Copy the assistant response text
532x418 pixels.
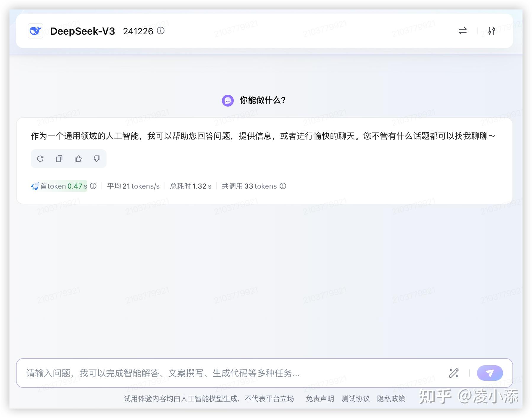59,159
